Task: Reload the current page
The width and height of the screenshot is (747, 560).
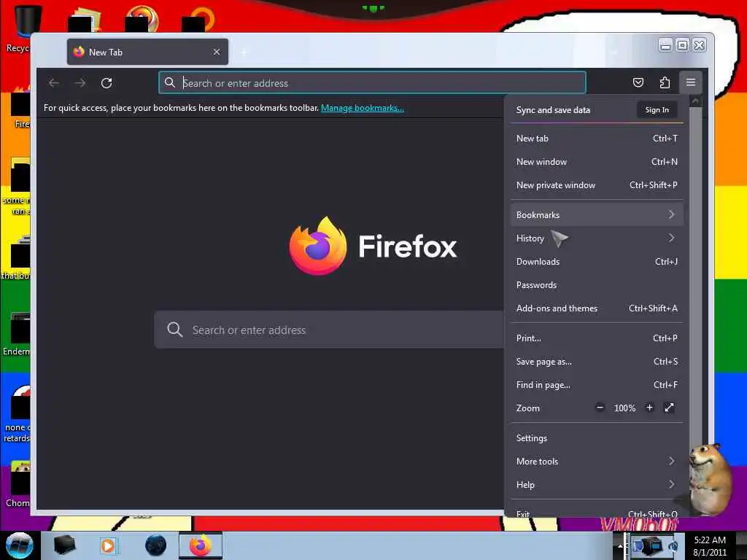Action: point(107,83)
